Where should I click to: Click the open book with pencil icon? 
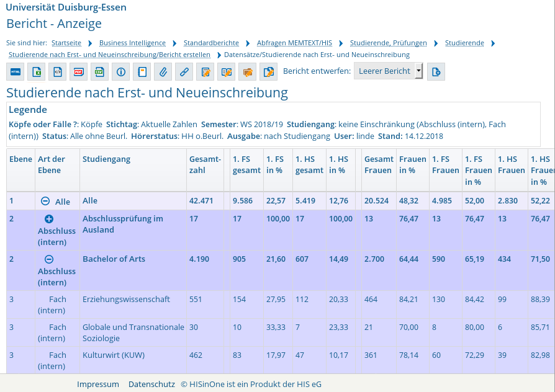point(226,72)
